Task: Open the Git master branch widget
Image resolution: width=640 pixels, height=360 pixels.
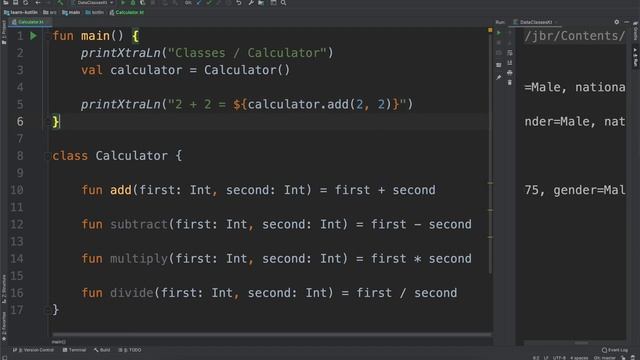Action: [604, 358]
